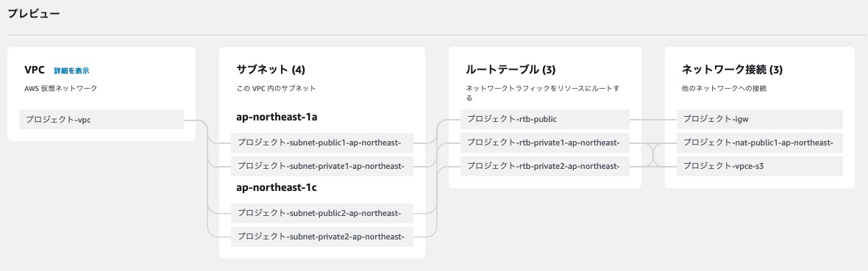
Task: Click the ネットワーク接続 (3) card heading
Action: 733,70
